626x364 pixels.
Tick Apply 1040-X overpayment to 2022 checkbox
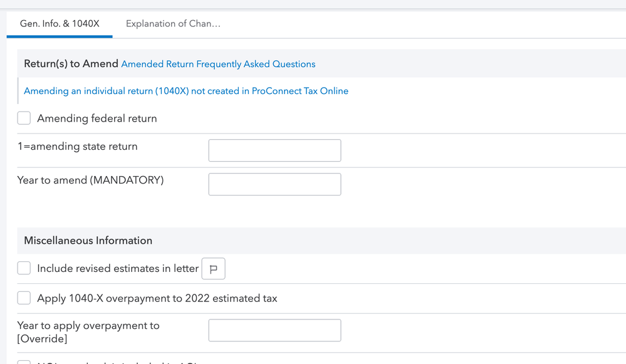tap(24, 298)
